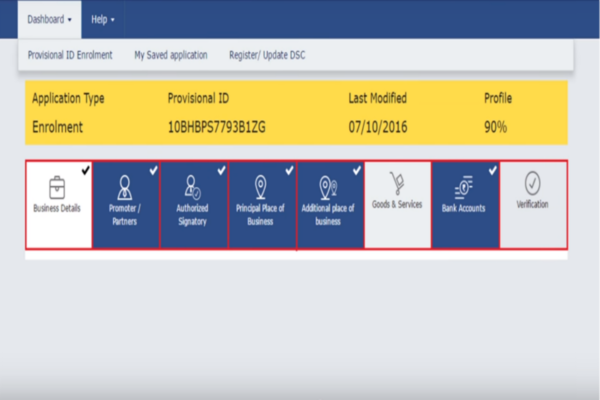
Task: Open the Register/ Update DSC link
Action: pos(266,55)
